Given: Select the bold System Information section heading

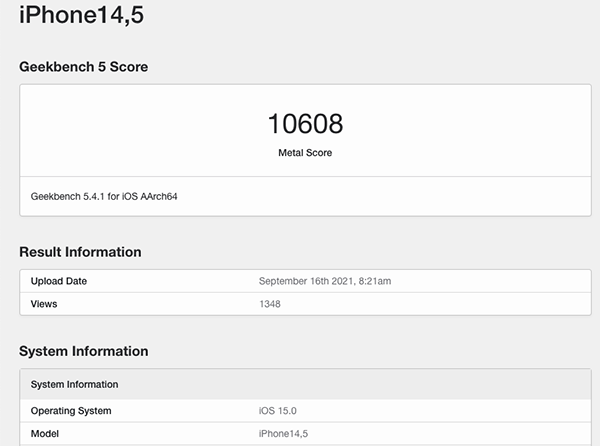Looking at the screenshot, I should [84, 351].
